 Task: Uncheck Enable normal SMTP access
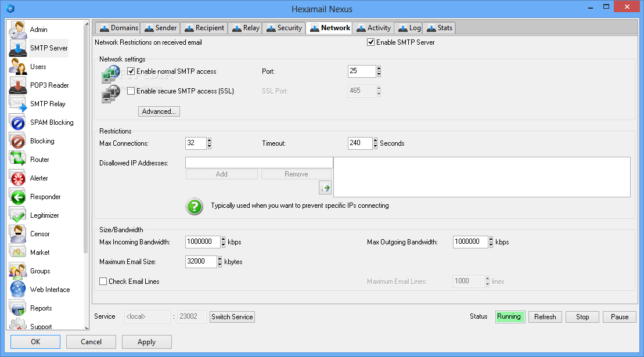131,71
